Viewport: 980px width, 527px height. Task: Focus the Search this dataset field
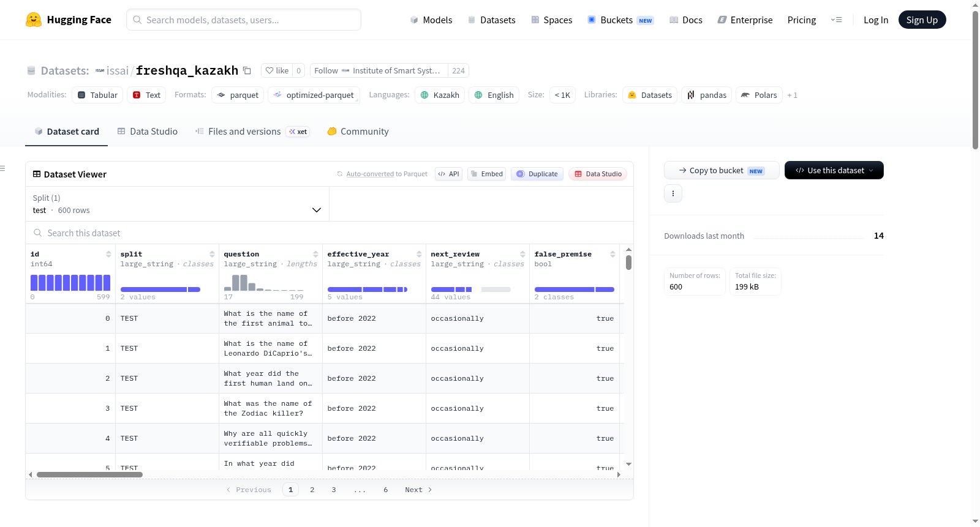coord(330,233)
